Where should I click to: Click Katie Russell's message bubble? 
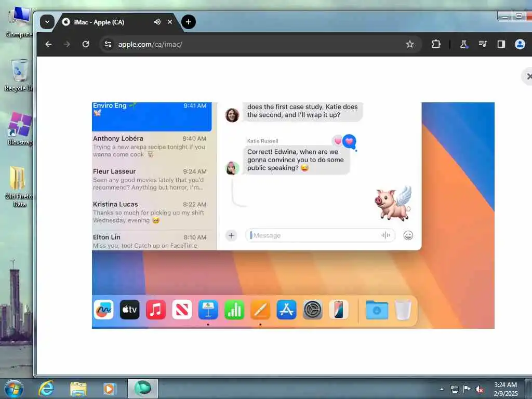297,160
